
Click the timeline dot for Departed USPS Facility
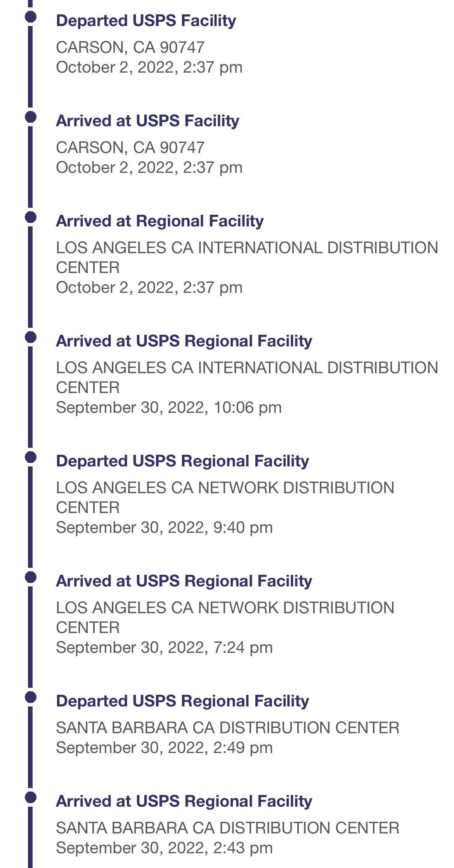click(31, 17)
